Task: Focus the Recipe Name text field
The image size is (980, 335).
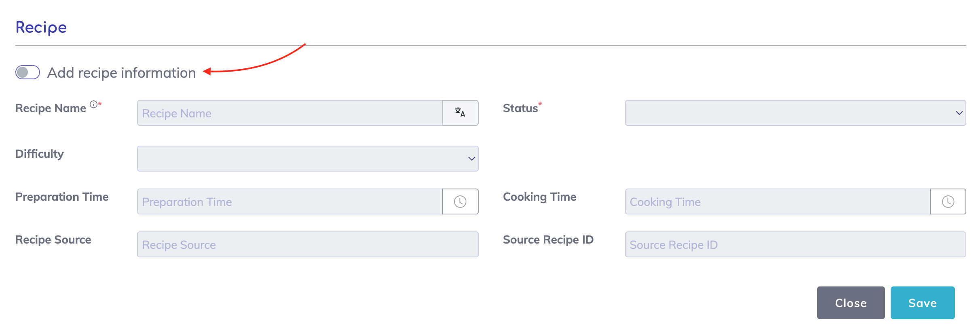Action: [290, 113]
